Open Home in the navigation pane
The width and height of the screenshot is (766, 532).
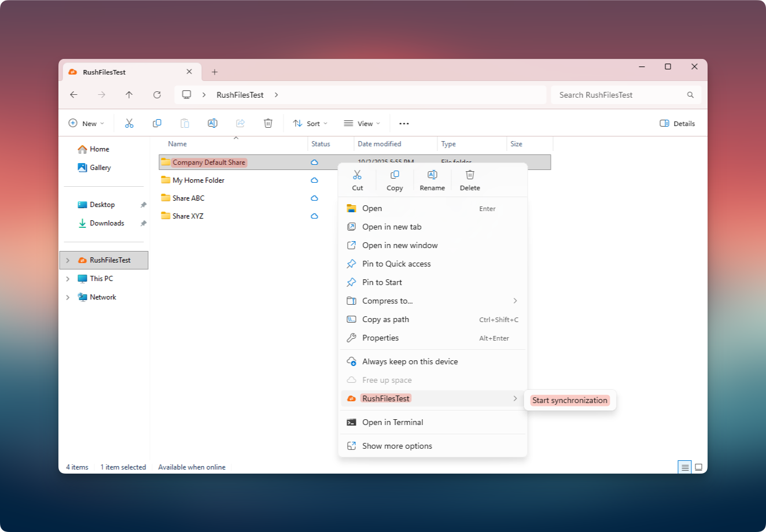[94, 149]
